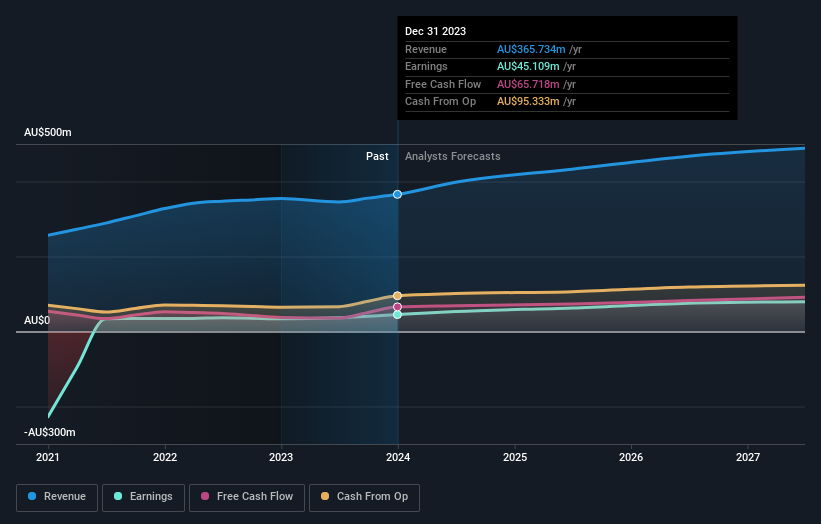
Task: Toggle the Free Cash Flow legend button
Action: tap(247, 497)
